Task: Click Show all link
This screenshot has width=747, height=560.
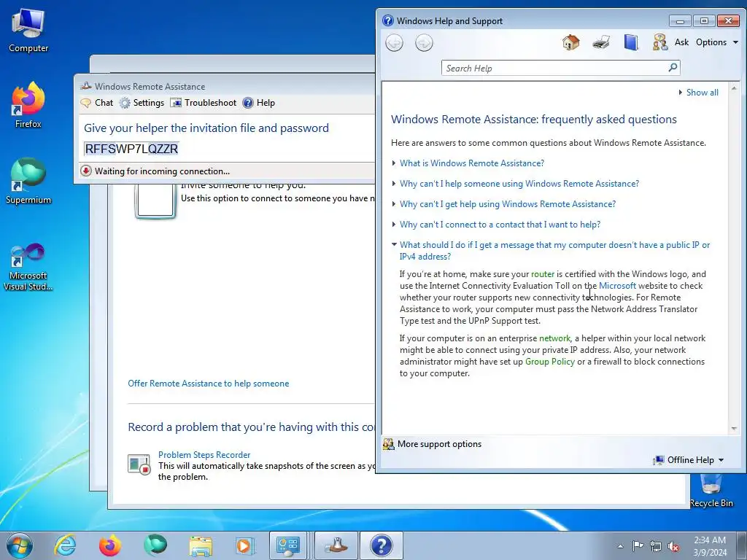Action: click(703, 93)
